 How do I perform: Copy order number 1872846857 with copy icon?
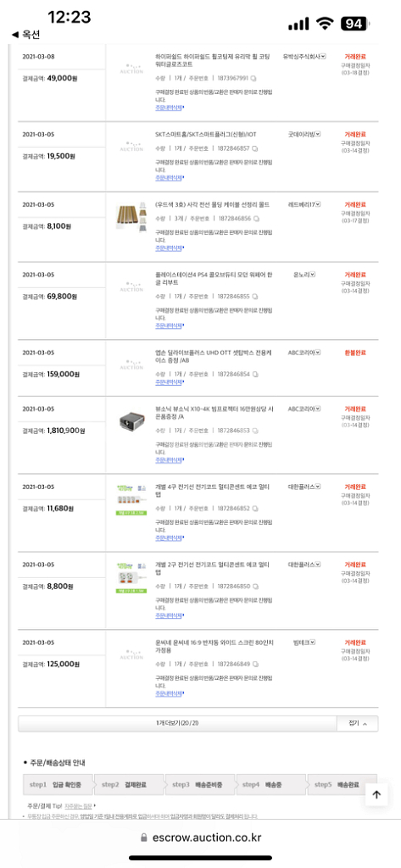click(x=255, y=148)
